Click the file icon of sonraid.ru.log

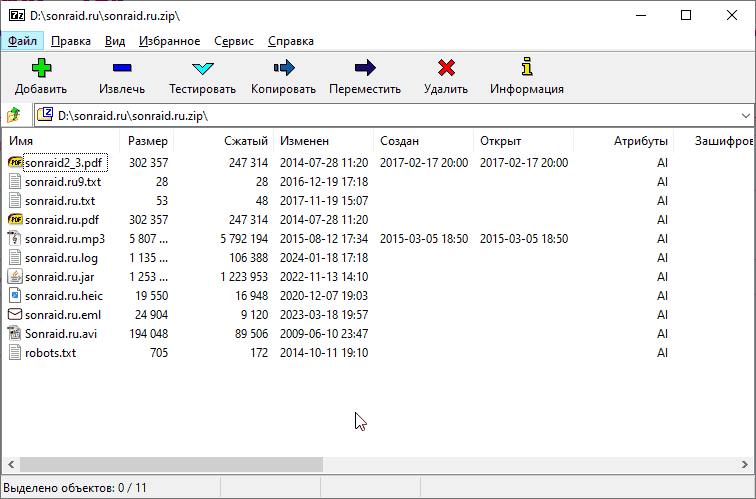(15, 257)
